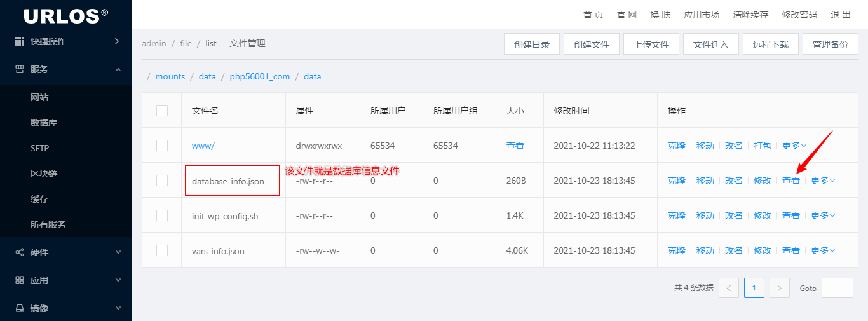Expand 更多 menu for init-wp-config.sh row

pyautogui.click(x=823, y=215)
